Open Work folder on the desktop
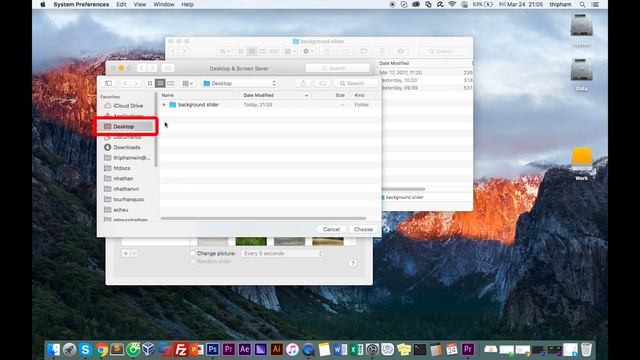 [582, 163]
